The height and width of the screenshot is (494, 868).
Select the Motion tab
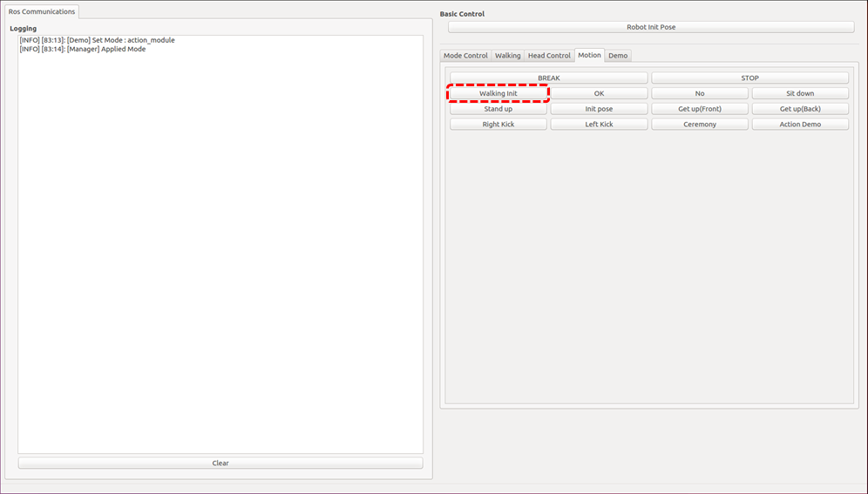pyautogui.click(x=589, y=55)
